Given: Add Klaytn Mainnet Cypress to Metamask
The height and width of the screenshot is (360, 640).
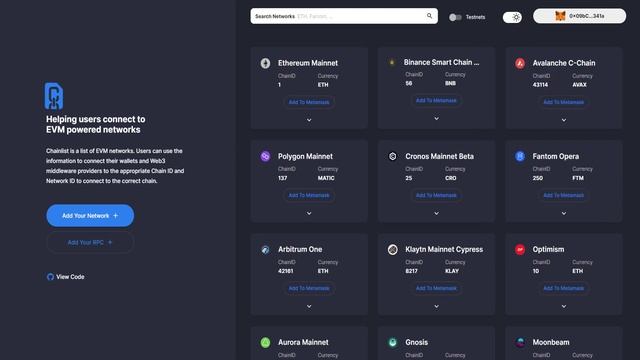Looking at the screenshot, I should tap(436, 288).
